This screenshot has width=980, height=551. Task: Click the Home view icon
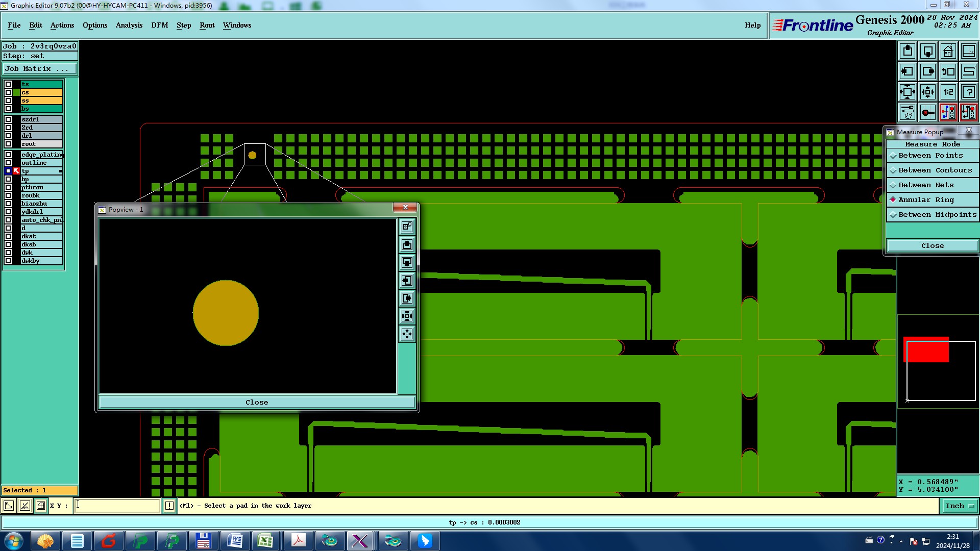tap(948, 51)
